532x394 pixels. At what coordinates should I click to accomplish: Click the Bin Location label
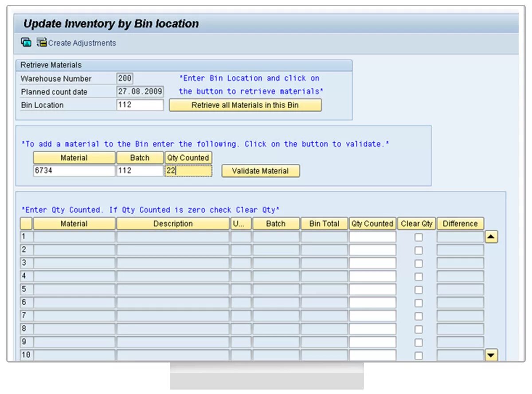click(x=43, y=105)
